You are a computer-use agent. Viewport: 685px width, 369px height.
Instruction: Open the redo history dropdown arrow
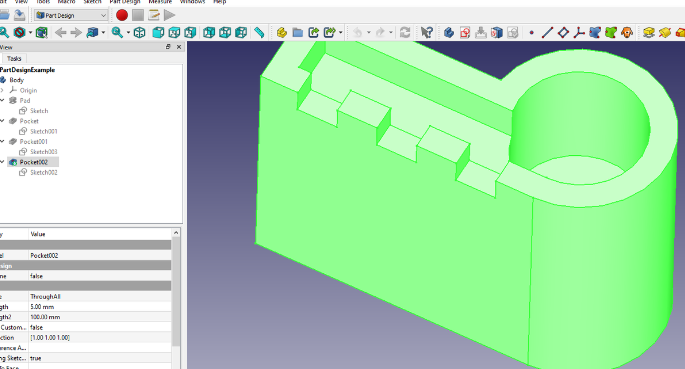[x=391, y=32]
